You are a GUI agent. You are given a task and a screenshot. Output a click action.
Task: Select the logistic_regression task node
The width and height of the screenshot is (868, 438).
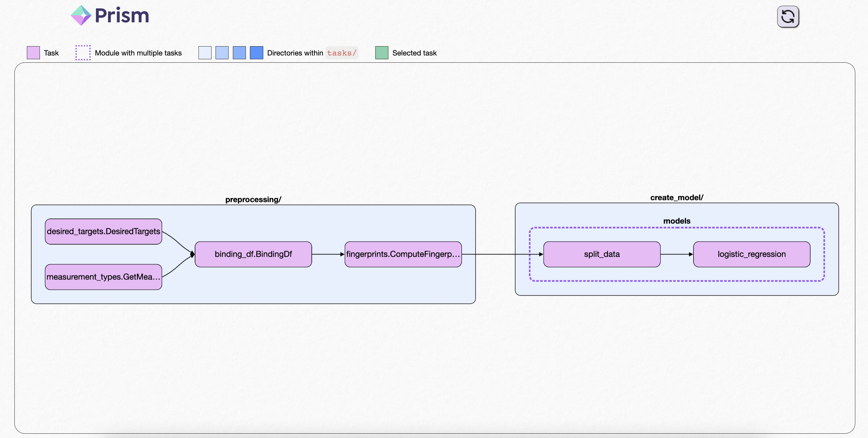pyautogui.click(x=752, y=254)
